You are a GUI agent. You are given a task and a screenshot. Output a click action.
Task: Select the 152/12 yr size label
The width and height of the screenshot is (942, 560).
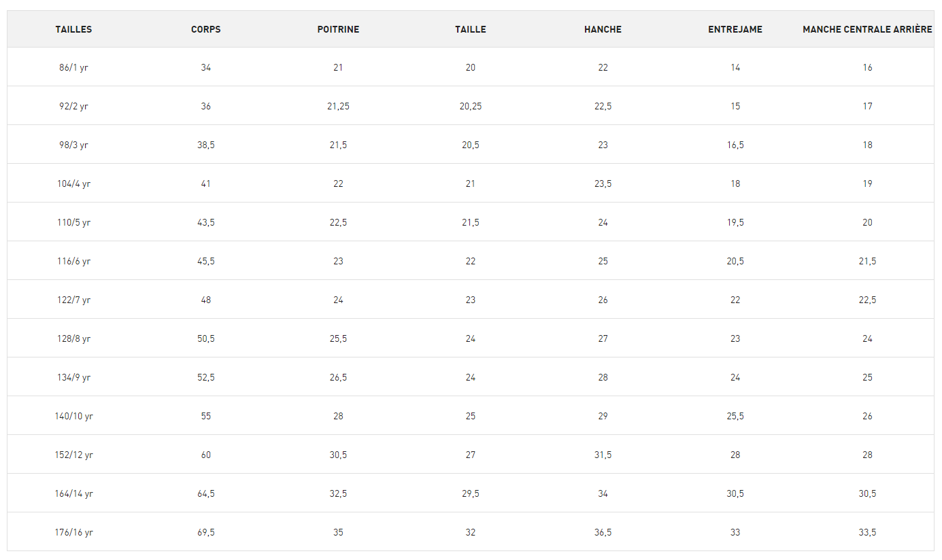pos(73,455)
